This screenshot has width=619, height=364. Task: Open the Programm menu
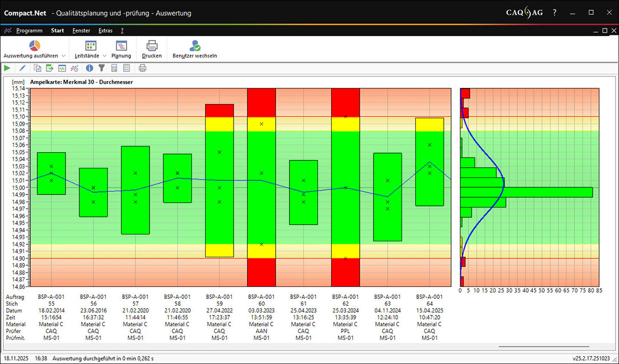pyautogui.click(x=29, y=31)
